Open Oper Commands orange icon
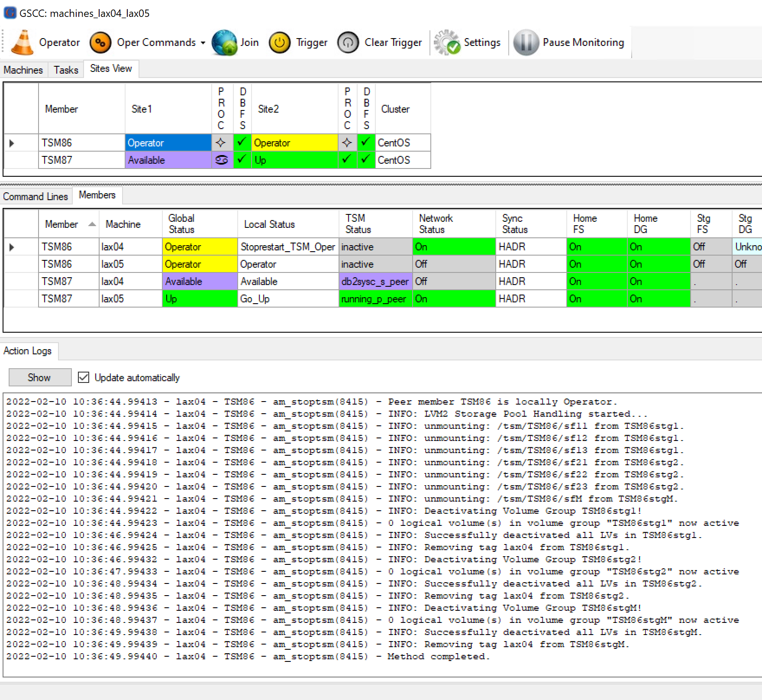The image size is (762, 700). click(x=100, y=42)
